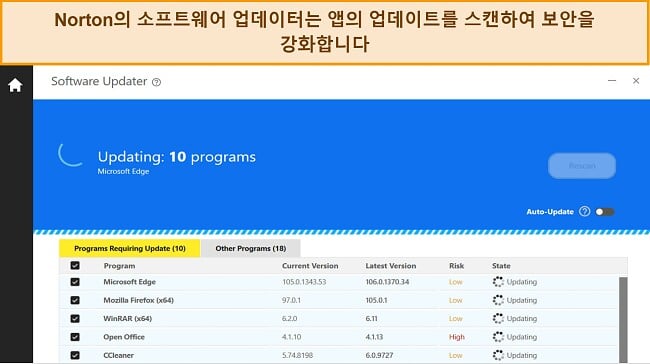Image resolution: width=650 pixels, height=364 pixels.
Task: Click the Auto-Update label
Action: coord(550,211)
